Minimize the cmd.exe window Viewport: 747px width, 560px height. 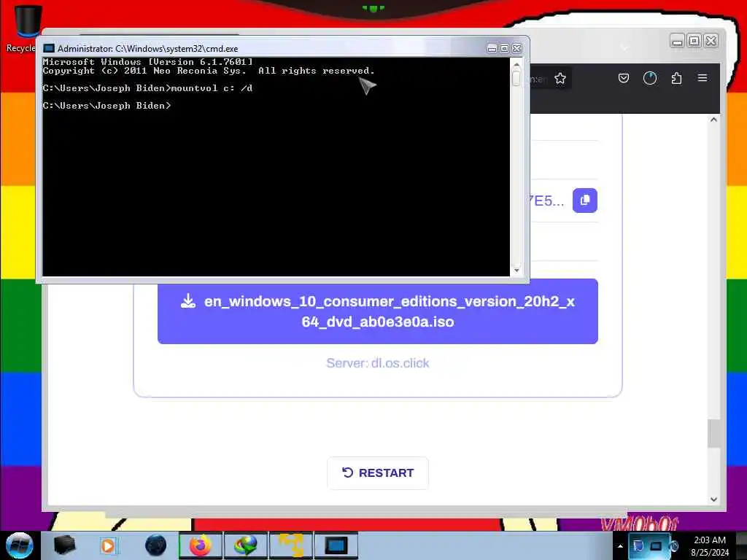(x=492, y=49)
